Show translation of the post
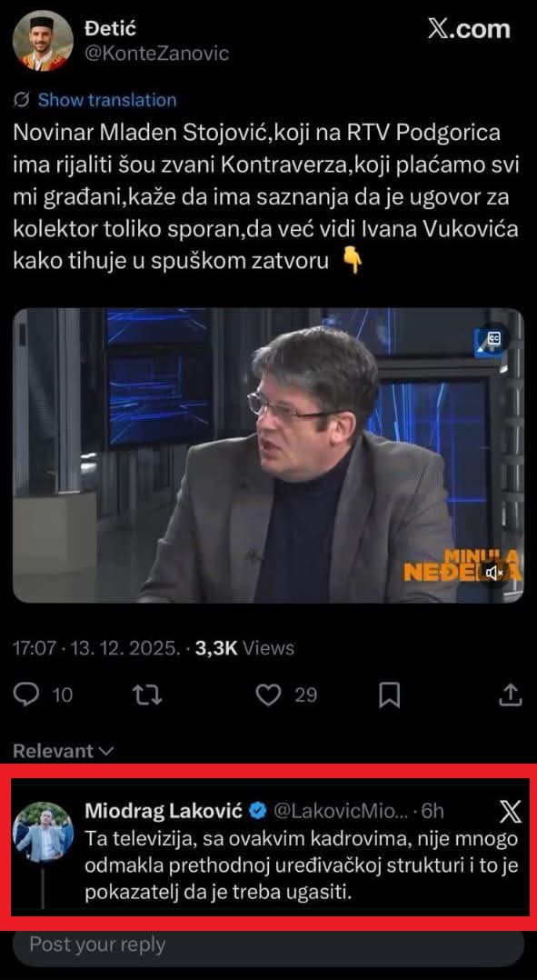This screenshot has width=537, height=980. (107, 100)
